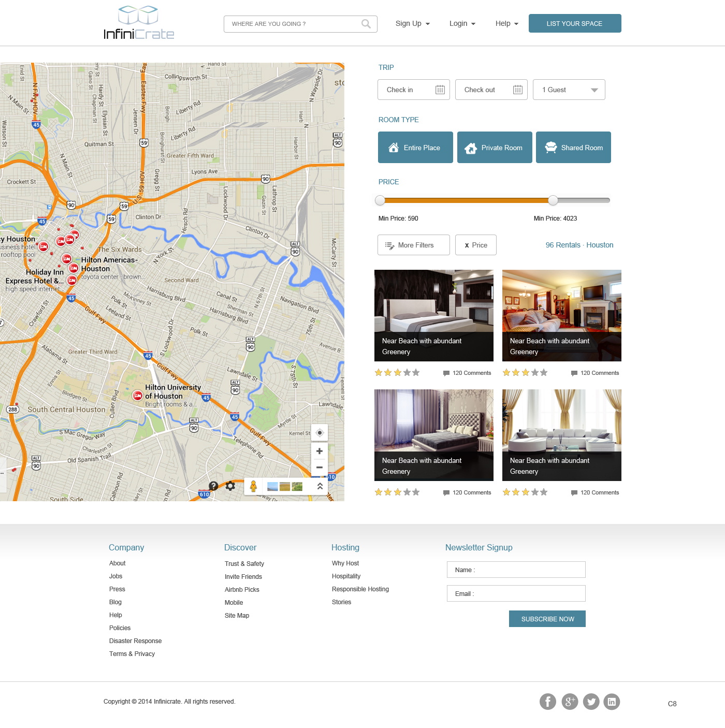Click the Check in date field
Image resolution: width=725 pixels, height=728 pixels.
coord(414,90)
